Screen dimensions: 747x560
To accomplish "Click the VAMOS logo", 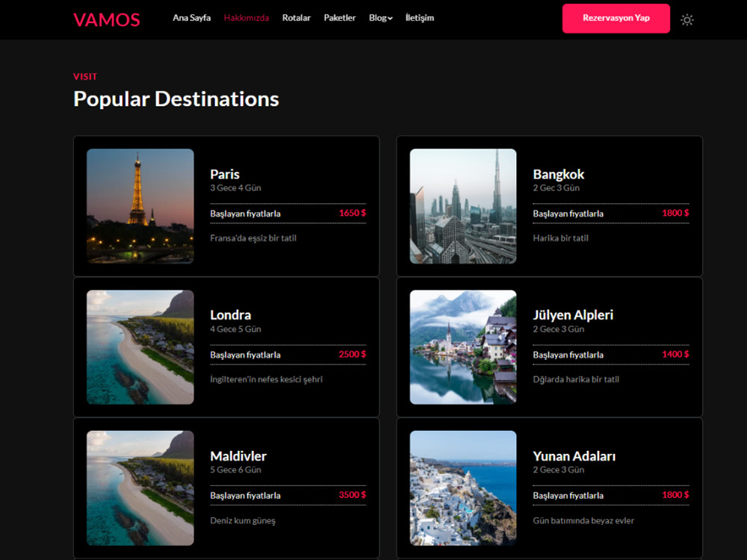I will coord(107,19).
